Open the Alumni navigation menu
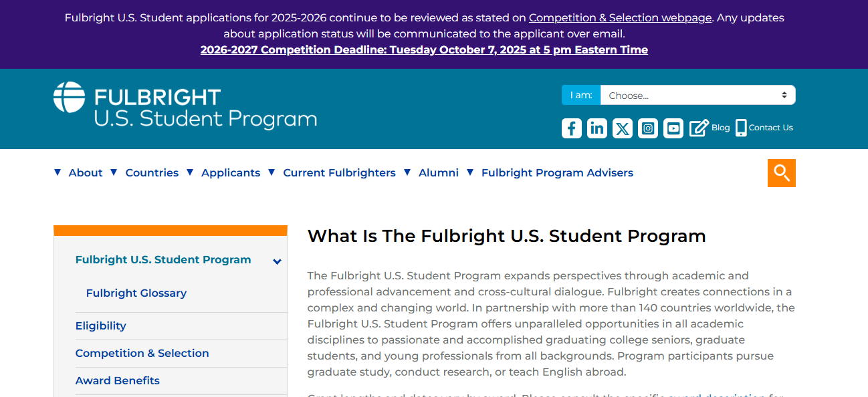Viewport: 868px width, 397px height. (x=438, y=172)
